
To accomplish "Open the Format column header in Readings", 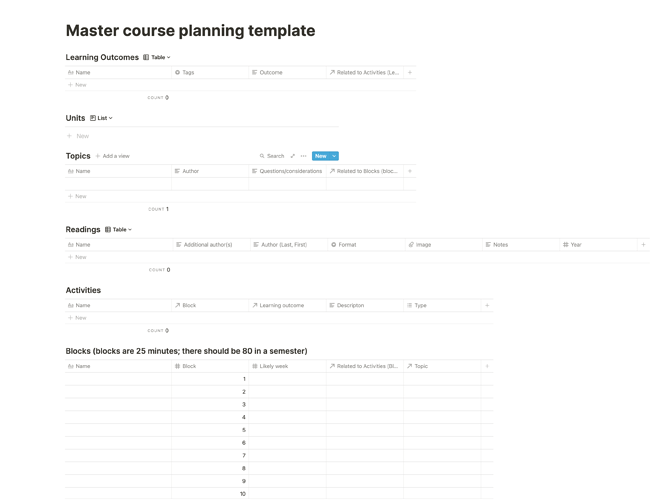I will coord(364,244).
